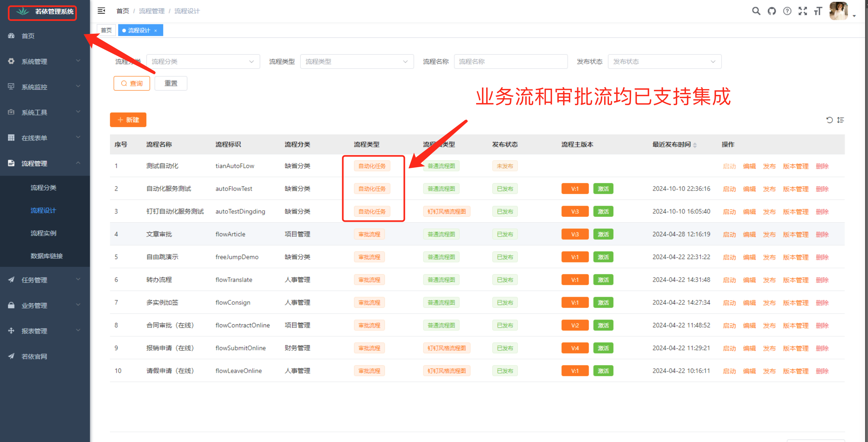Screen dimensions: 868x442
Task: Open the search magnifier icon in header
Action: [756, 11]
